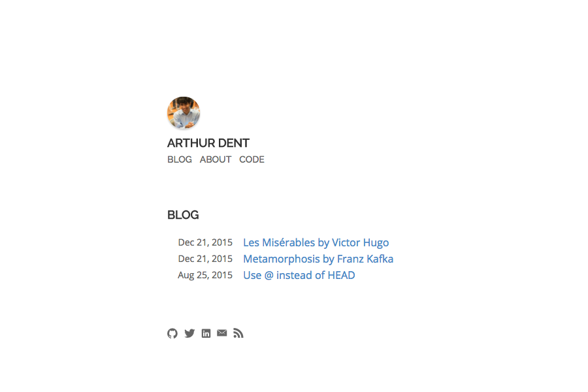This screenshot has width=588, height=392.
Task: Open Les Misérables by Victor Hugo post
Action: tap(316, 242)
